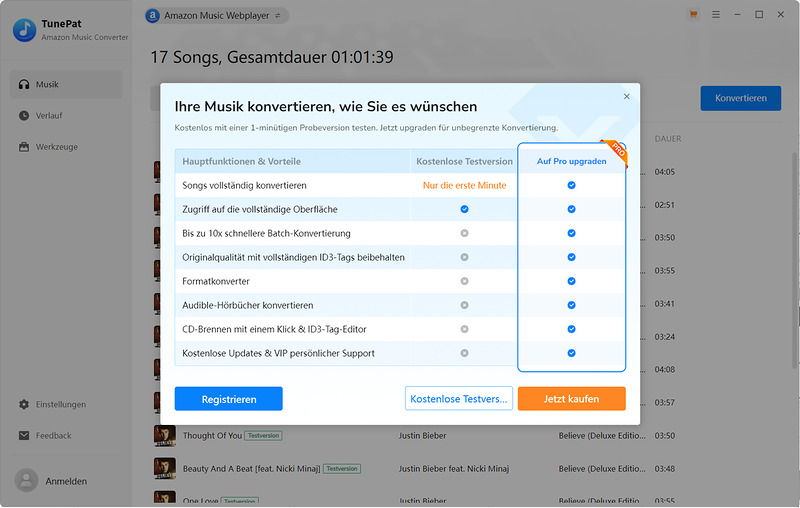Click Hauptfunktionen & Vorteile header
This screenshot has height=508, width=800.
click(241, 161)
